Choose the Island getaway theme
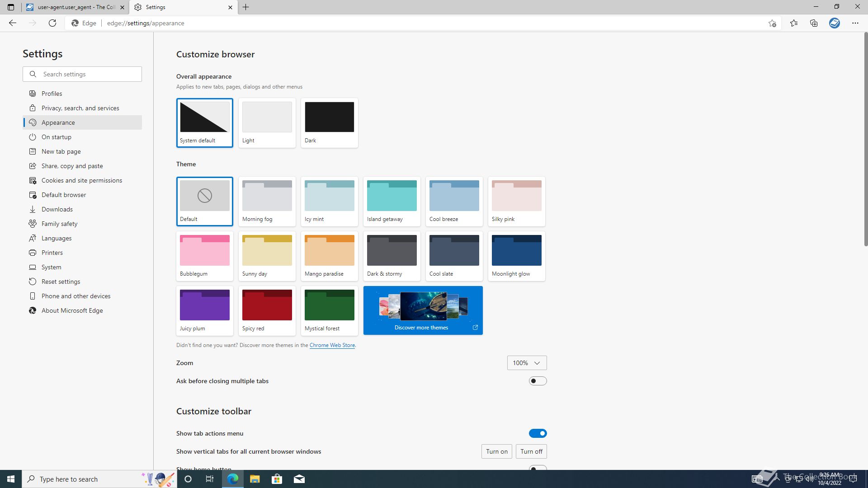Image resolution: width=868 pixels, height=488 pixels. pyautogui.click(x=392, y=202)
